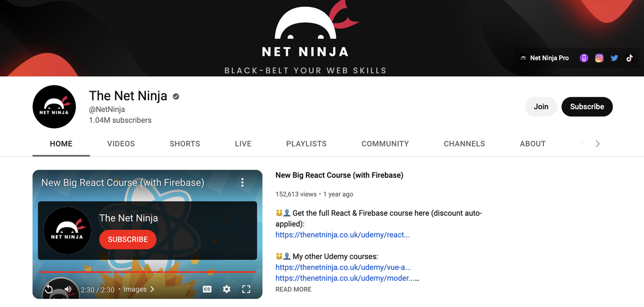644x307 pixels.
Task: Switch to the Videos tab
Action: pos(121,144)
